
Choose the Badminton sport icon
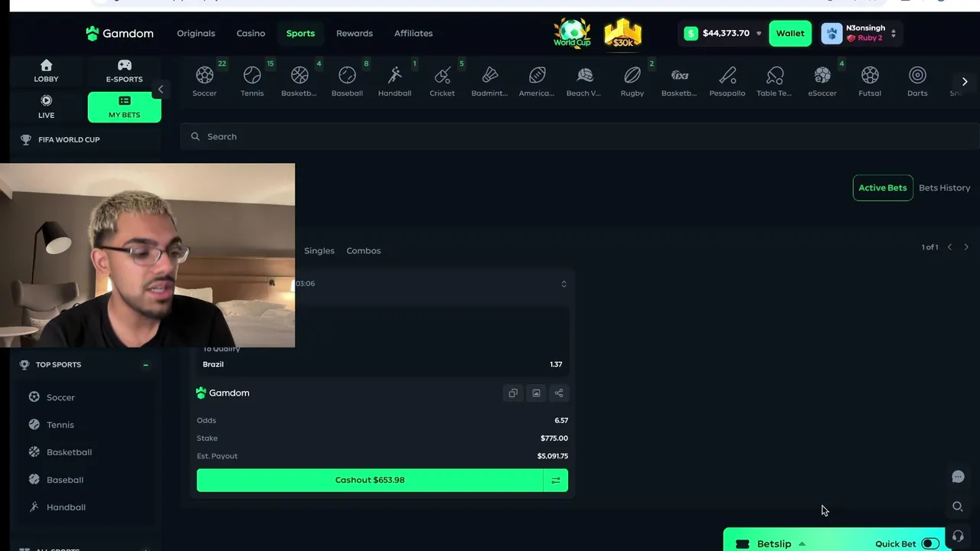[x=489, y=80]
